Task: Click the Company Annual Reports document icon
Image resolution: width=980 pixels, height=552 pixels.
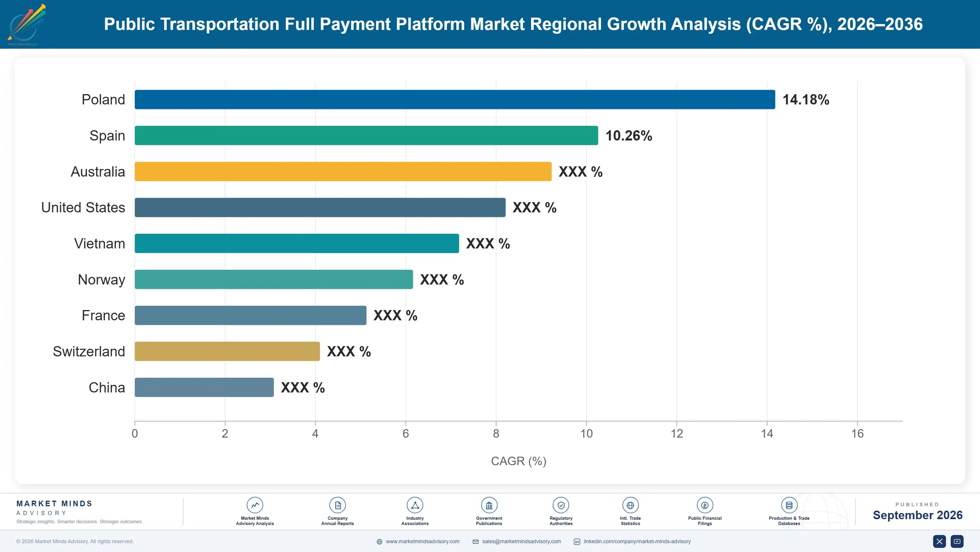Action: 337,505
